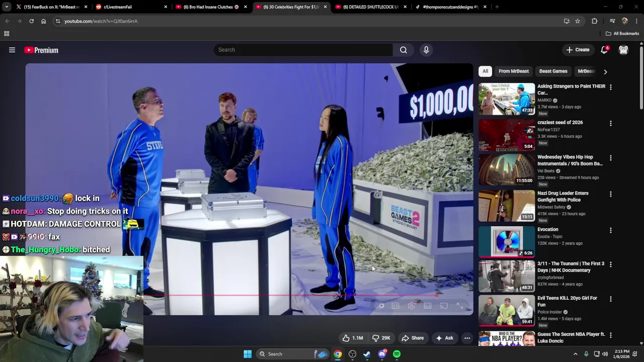The image size is (644, 362).
Task: Open Guess The Secret NBA Player video
Action: point(571,337)
